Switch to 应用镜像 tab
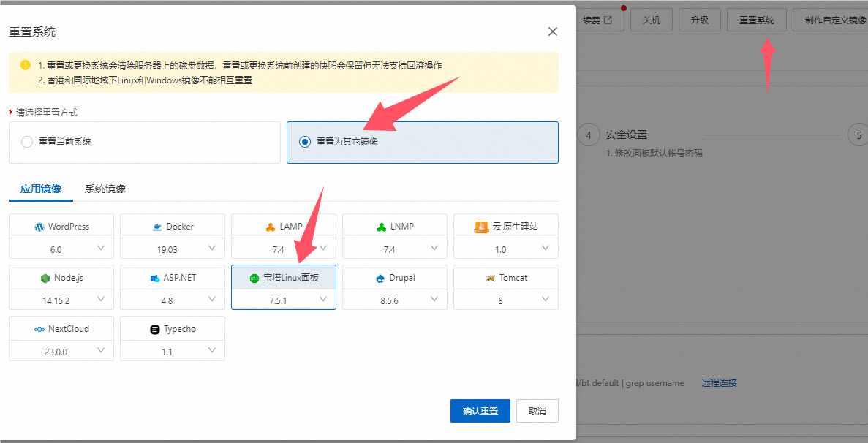868x443 pixels. [x=41, y=189]
